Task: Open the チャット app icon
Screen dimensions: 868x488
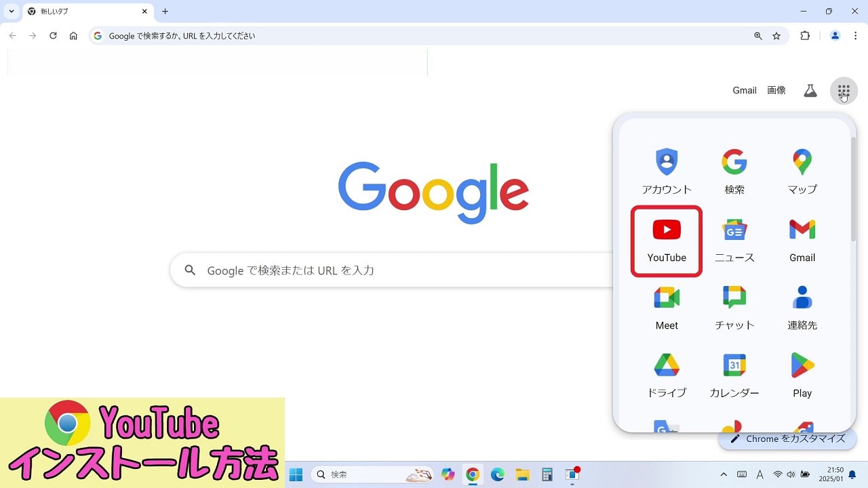Action: [734, 308]
